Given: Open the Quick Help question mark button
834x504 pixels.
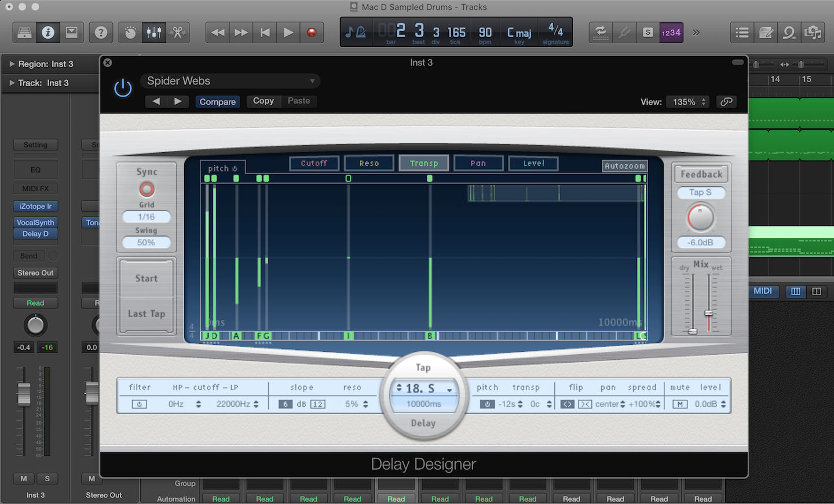Looking at the screenshot, I should point(101,32).
